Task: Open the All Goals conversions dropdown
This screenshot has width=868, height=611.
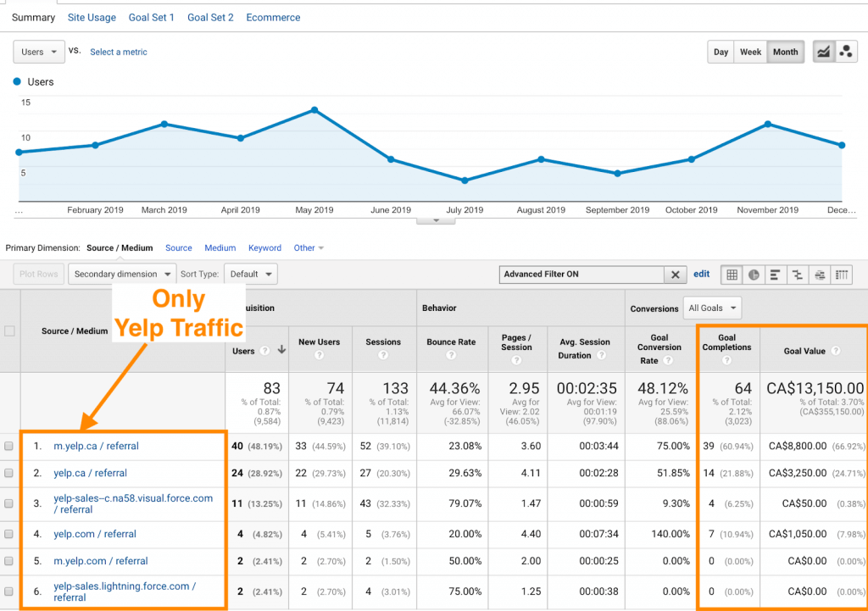Action: click(x=712, y=308)
